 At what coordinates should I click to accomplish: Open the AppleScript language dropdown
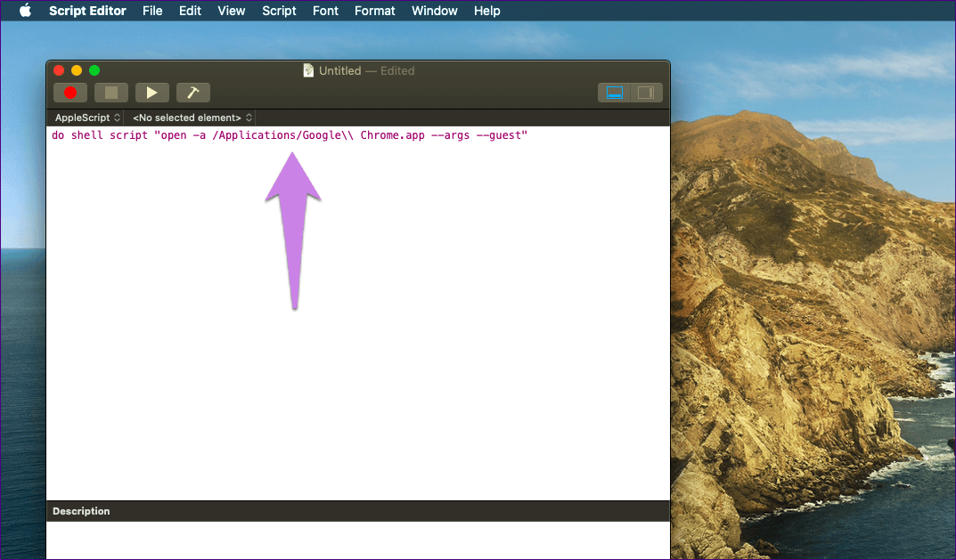[x=87, y=118]
